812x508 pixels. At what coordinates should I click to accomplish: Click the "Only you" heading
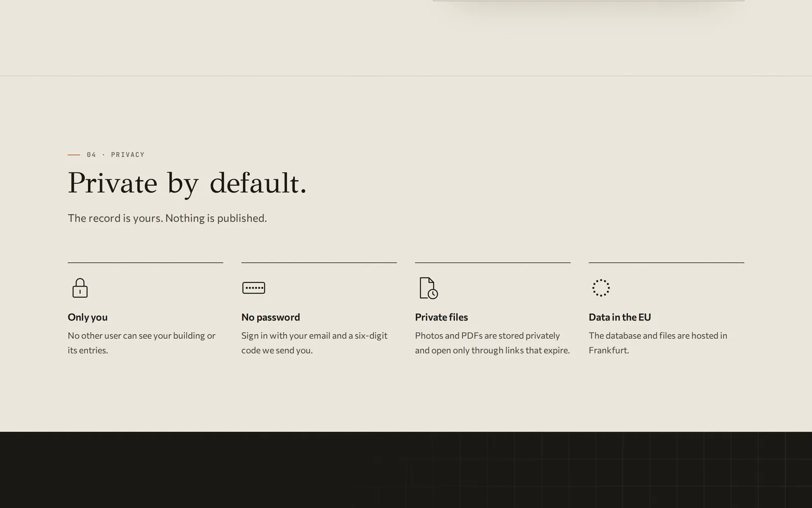[88, 317]
